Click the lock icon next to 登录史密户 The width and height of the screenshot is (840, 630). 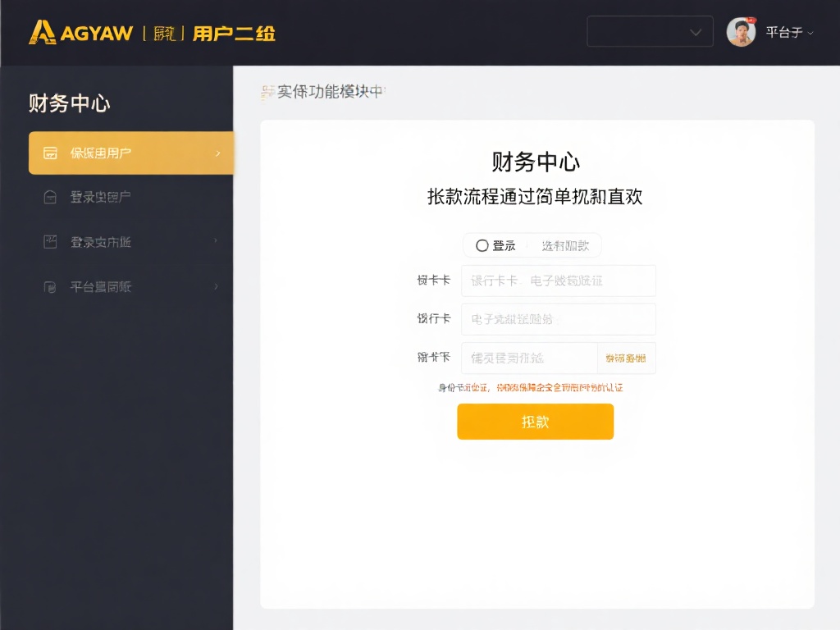pyautogui.click(x=51, y=197)
